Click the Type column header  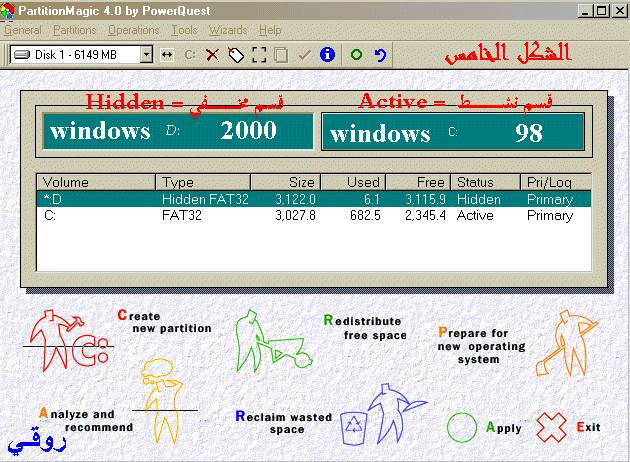pyautogui.click(x=203, y=182)
